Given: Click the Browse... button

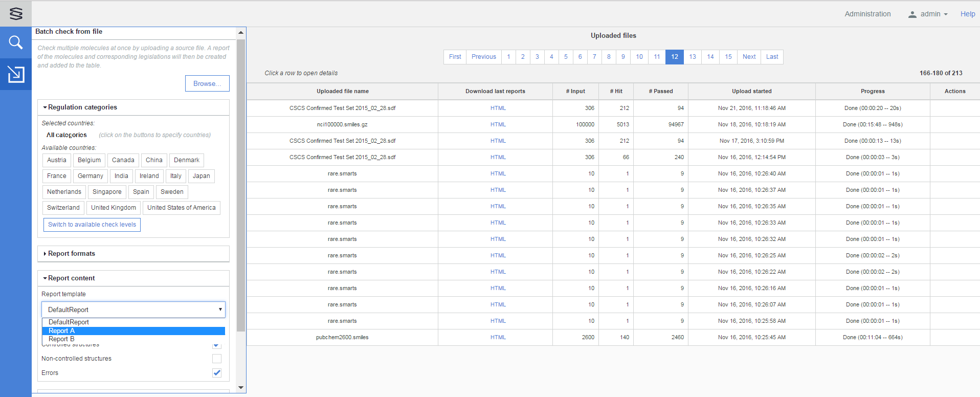Looking at the screenshot, I should [207, 83].
